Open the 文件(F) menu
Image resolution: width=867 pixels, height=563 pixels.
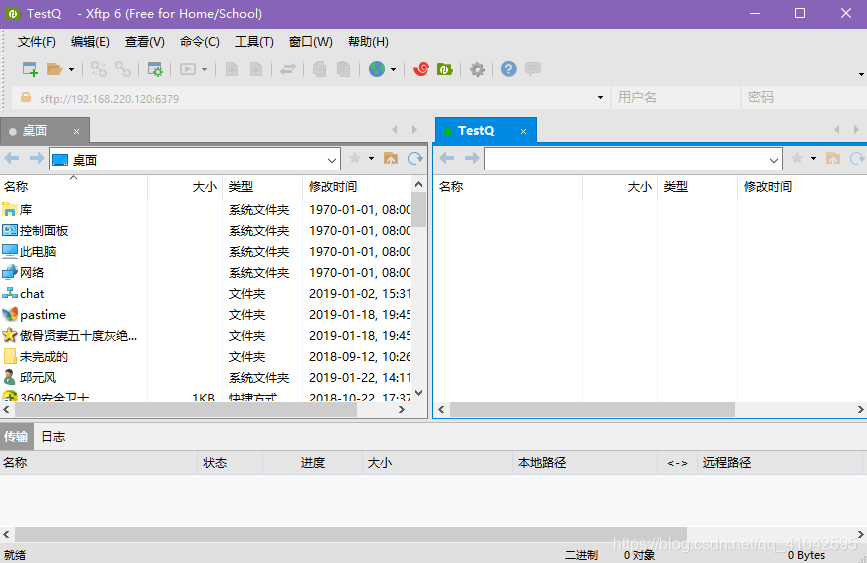pyautogui.click(x=36, y=42)
